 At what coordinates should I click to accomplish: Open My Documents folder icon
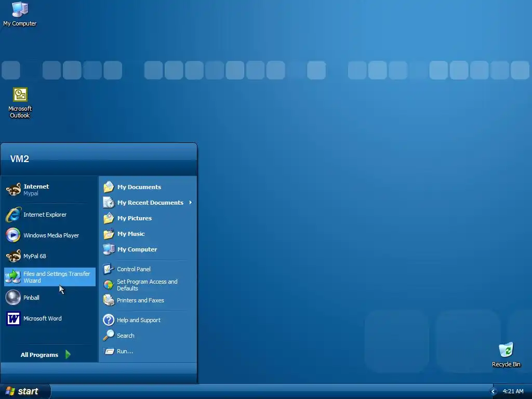pos(109,187)
